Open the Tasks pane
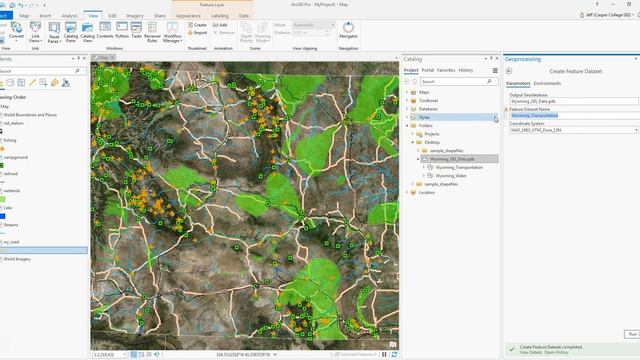Viewport: 640px width, 360px height. (136, 31)
